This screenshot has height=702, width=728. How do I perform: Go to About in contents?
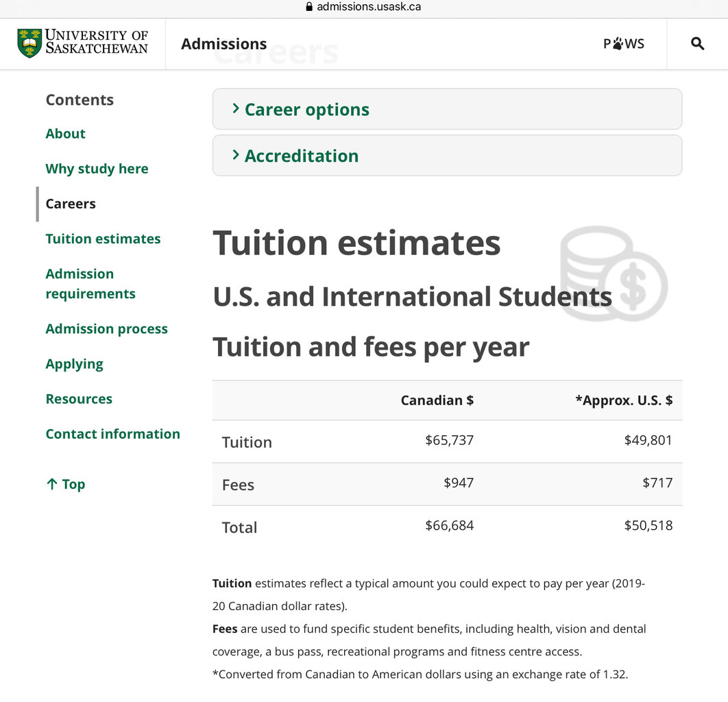pyautogui.click(x=66, y=134)
